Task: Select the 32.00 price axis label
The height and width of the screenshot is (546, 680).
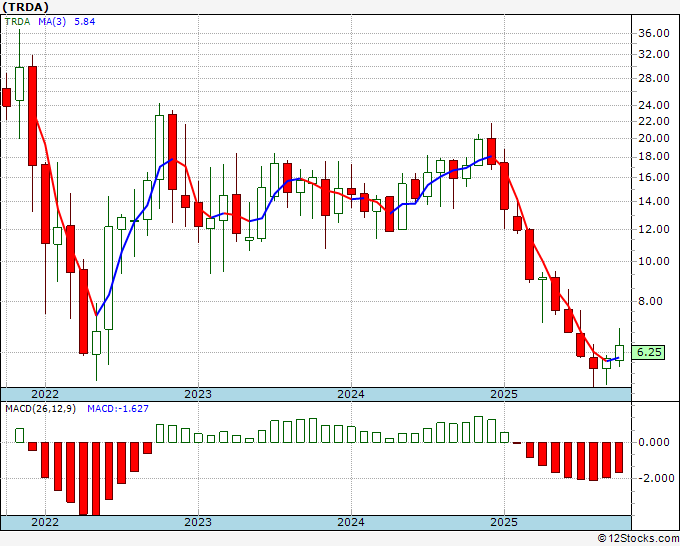Action: pos(654,55)
